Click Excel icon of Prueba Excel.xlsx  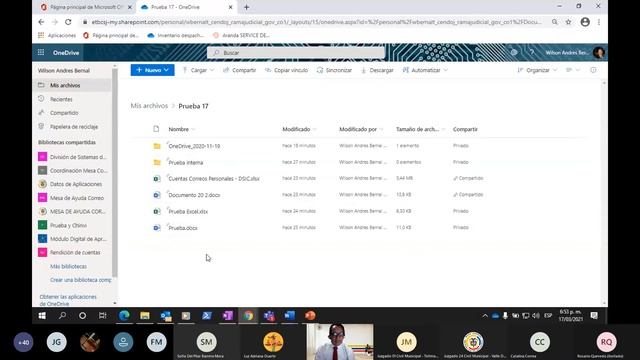point(157,211)
